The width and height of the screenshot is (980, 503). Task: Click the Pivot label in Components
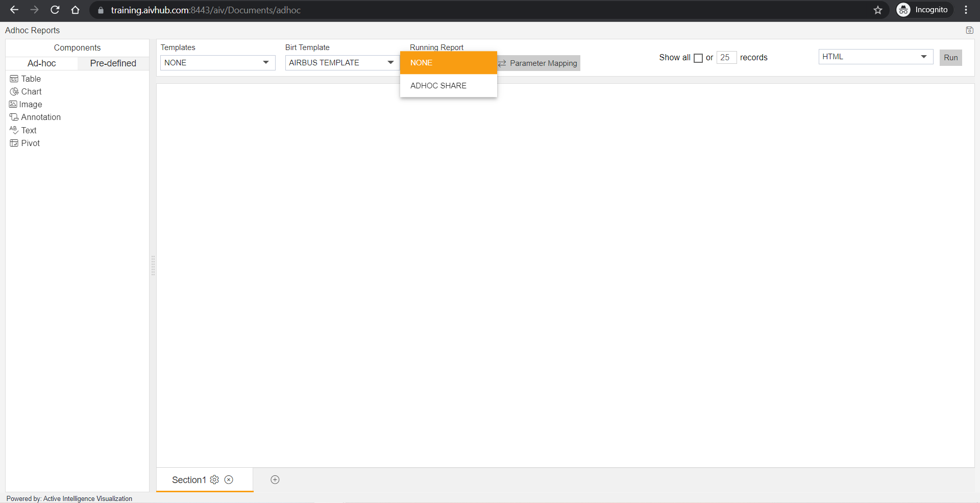pyautogui.click(x=31, y=143)
